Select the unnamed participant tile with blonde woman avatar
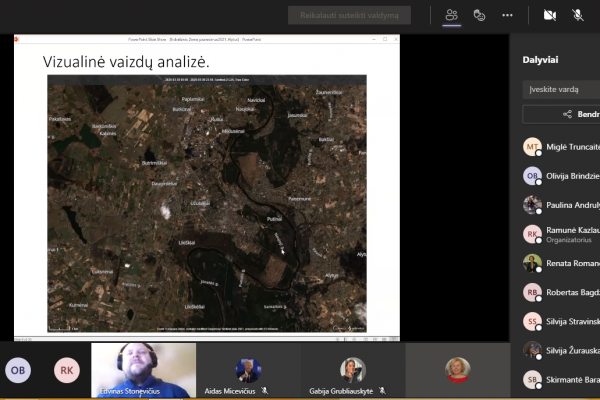This screenshot has width=600, height=400. tap(458, 370)
